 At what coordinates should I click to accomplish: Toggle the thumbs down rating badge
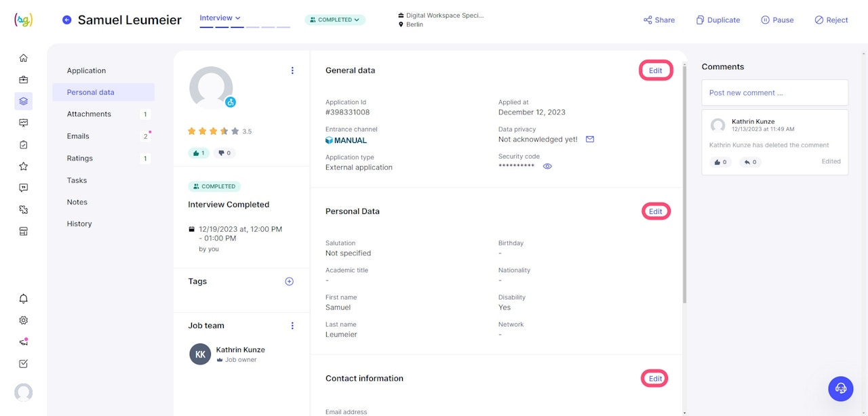pos(224,153)
